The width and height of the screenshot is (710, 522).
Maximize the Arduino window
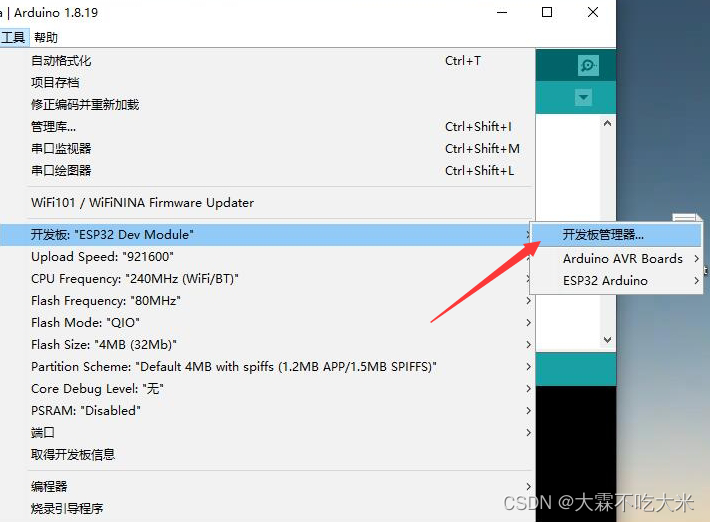547,12
